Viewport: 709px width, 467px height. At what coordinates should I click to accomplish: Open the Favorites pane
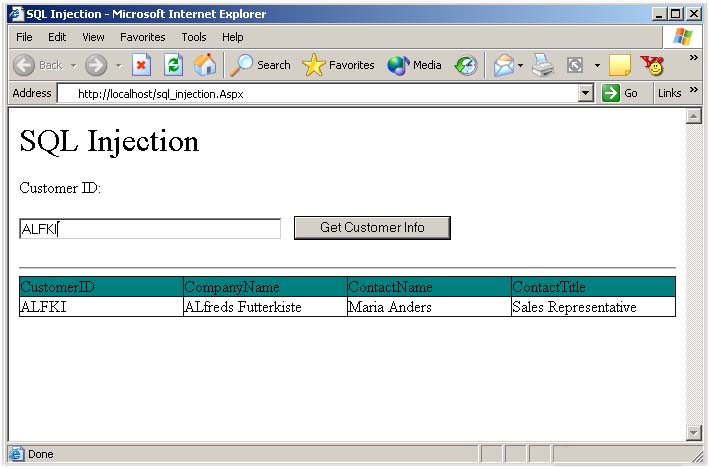coord(338,65)
